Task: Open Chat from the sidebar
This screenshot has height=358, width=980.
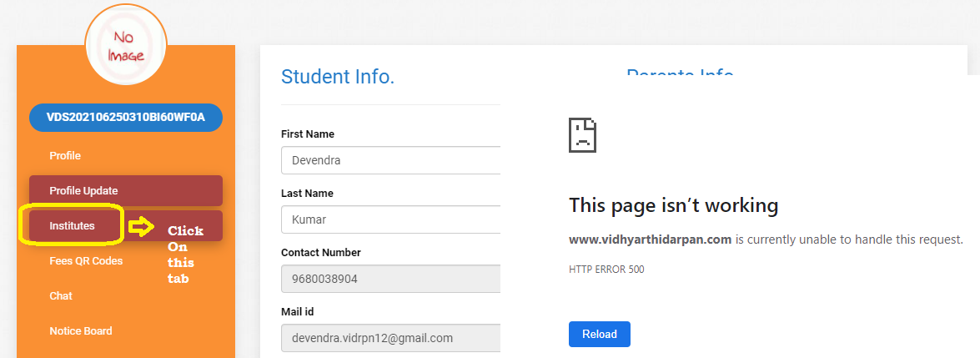Action: click(61, 295)
